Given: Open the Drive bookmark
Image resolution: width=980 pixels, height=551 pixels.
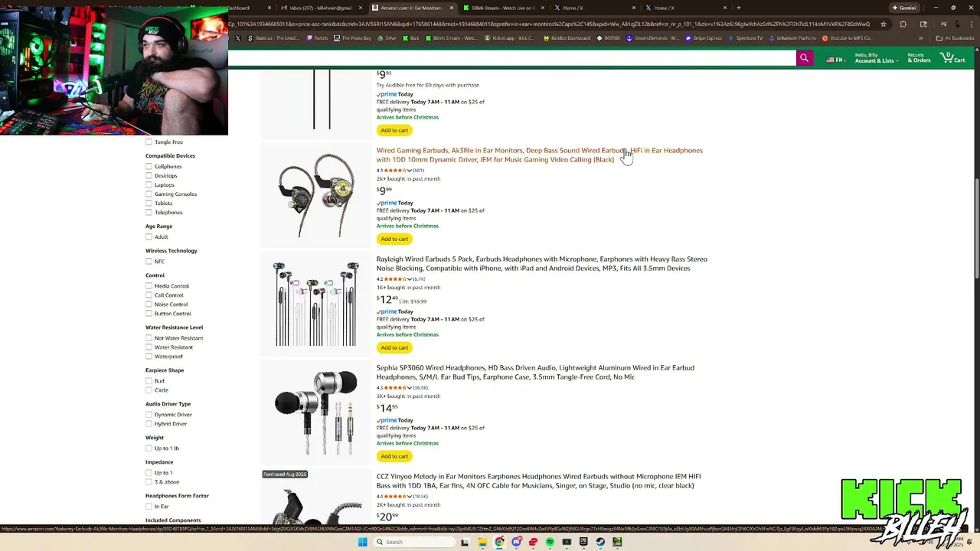Looking at the screenshot, I should [387, 38].
